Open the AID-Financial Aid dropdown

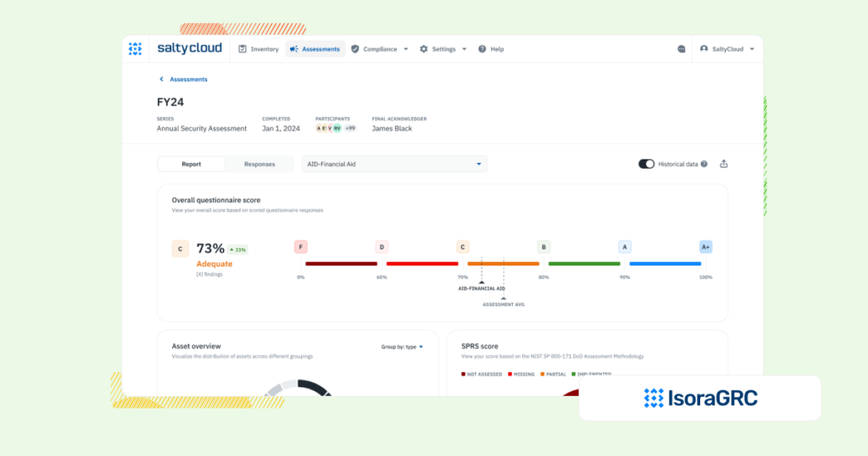pos(394,164)
